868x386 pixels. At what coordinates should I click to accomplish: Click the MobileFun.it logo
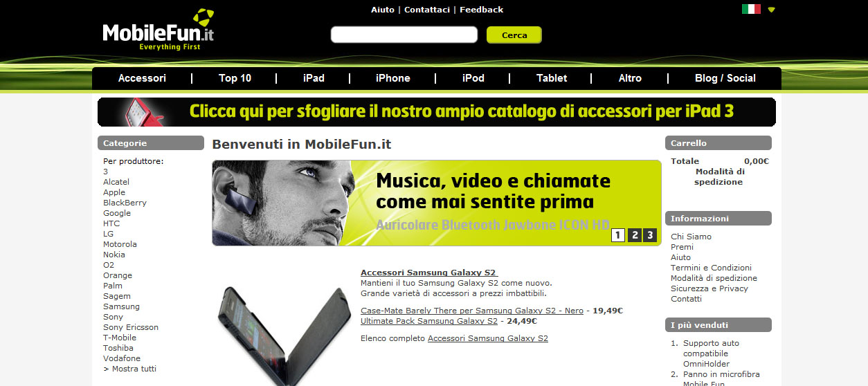tap(159, 30)
